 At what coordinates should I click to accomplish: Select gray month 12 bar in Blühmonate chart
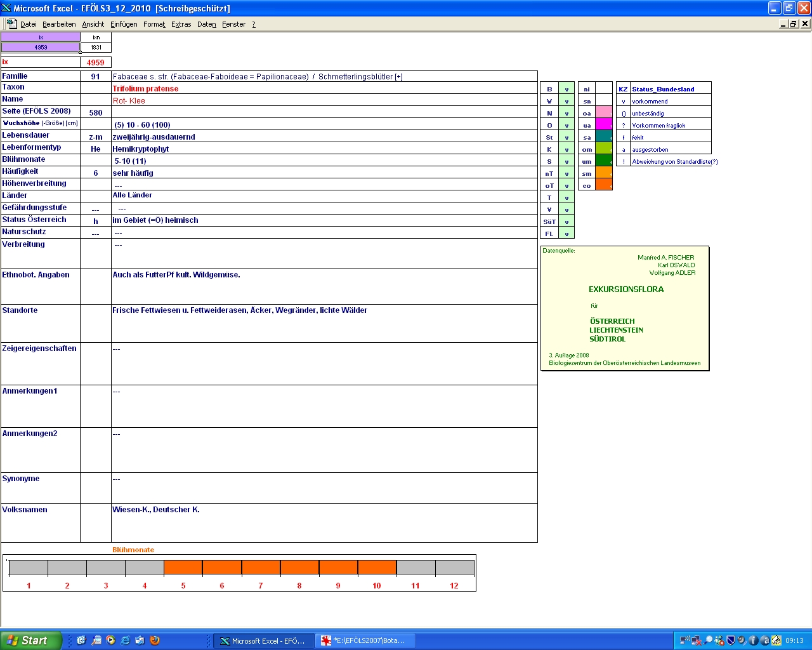click(454, 567)
